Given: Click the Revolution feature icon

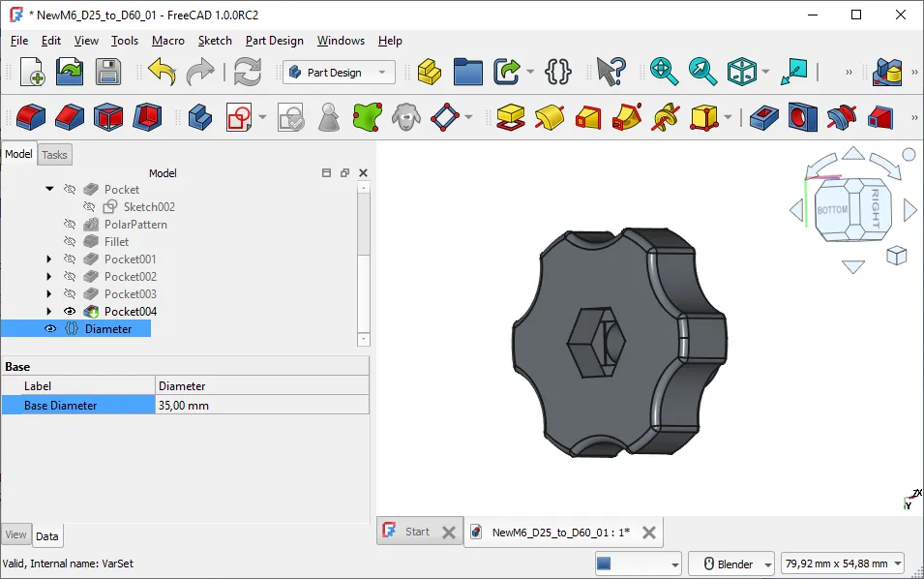Looking at the screenshot, I should (x=550, y=117).
